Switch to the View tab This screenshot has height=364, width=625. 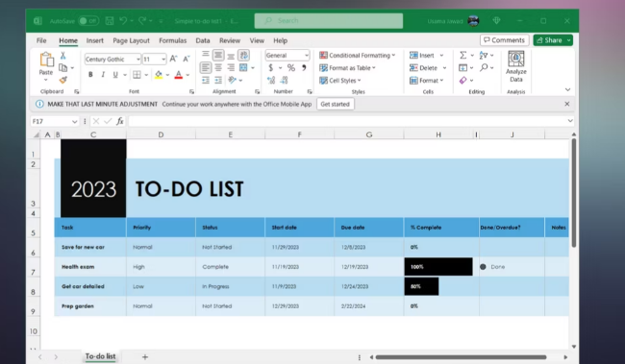point(257,40)
